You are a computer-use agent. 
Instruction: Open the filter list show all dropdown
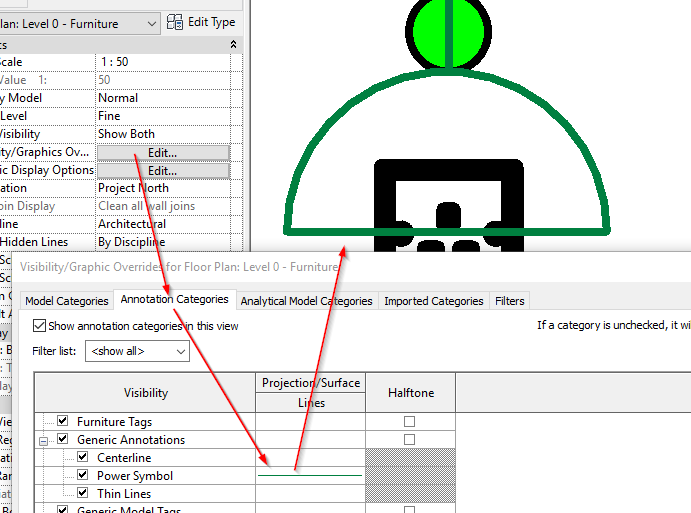pos(137,351)
